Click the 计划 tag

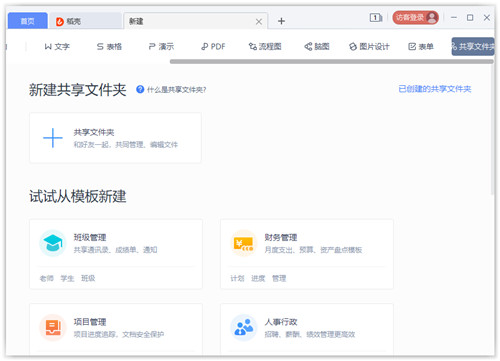click(x=237, y=278)
